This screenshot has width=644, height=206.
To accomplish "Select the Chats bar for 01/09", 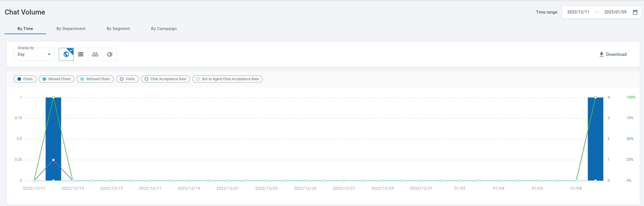I will (x=596, y=139).
